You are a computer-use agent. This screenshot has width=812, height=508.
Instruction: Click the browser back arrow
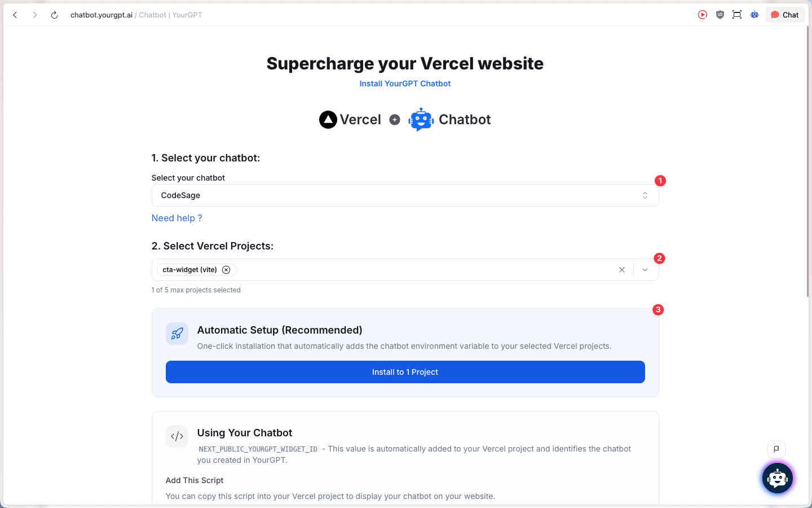[x=15, y=15]
